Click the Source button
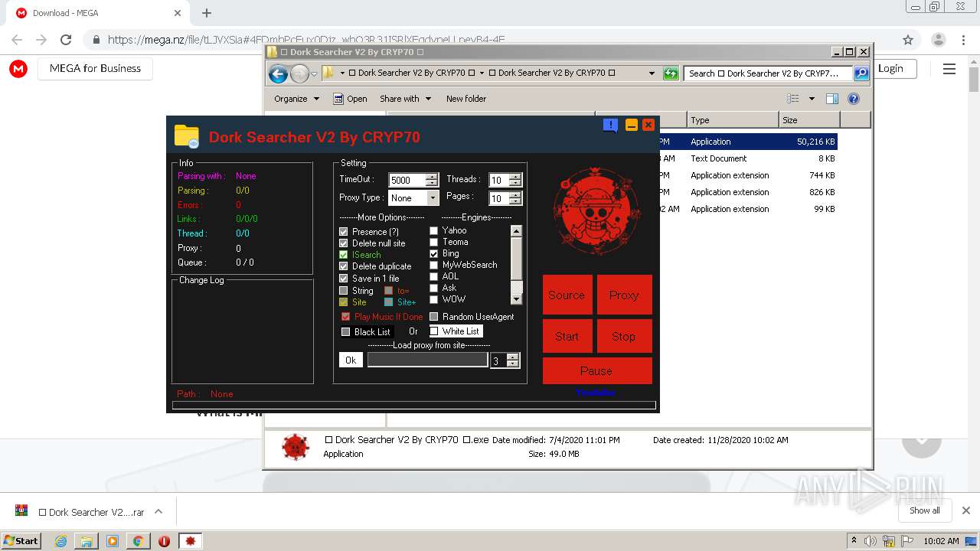 point(567,295)
